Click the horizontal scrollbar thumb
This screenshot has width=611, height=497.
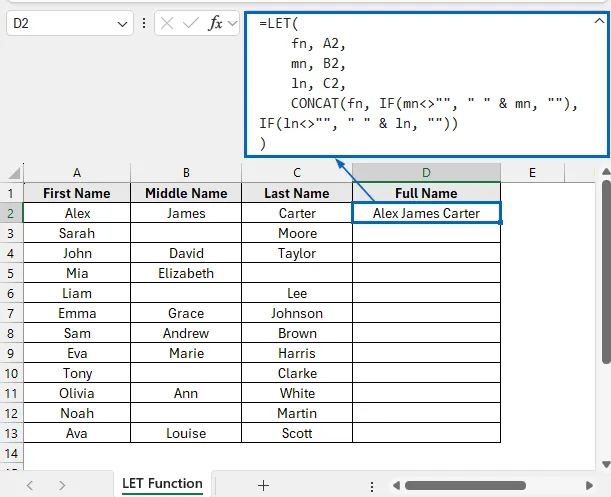tap(465, 486)
